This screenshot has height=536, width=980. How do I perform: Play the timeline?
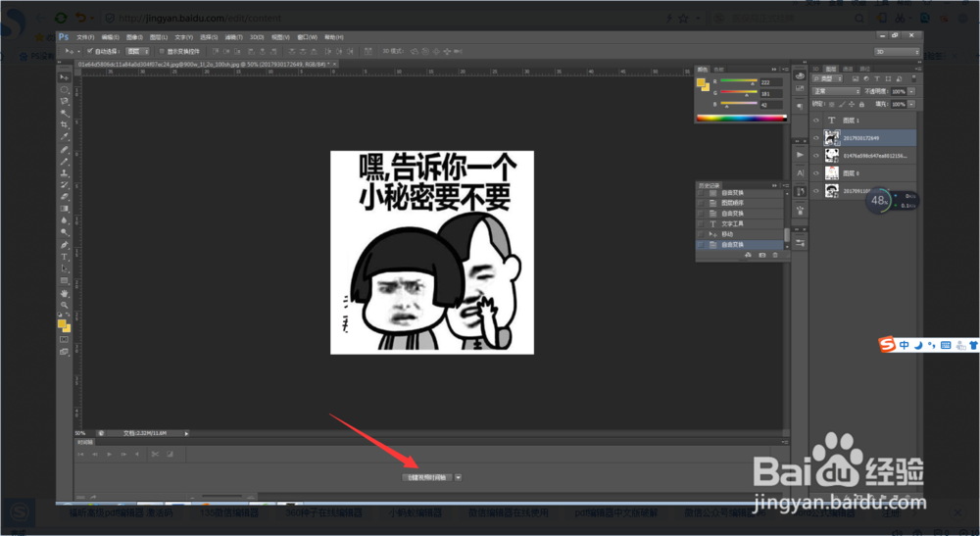[109, 454]
